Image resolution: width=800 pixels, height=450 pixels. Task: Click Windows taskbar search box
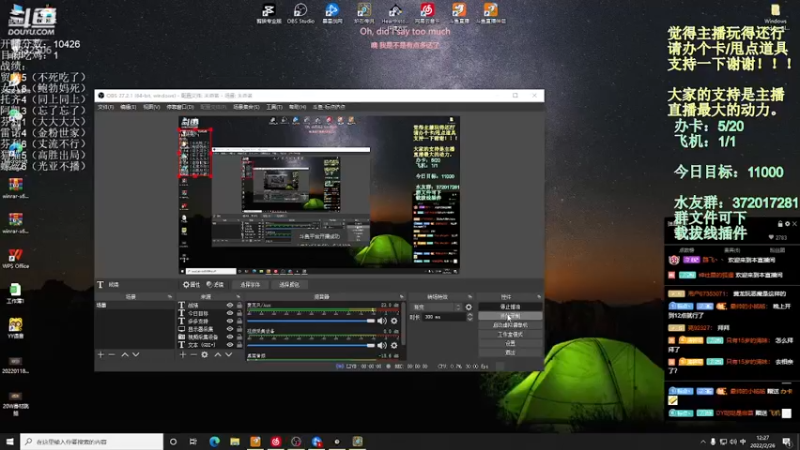(92, 441)
